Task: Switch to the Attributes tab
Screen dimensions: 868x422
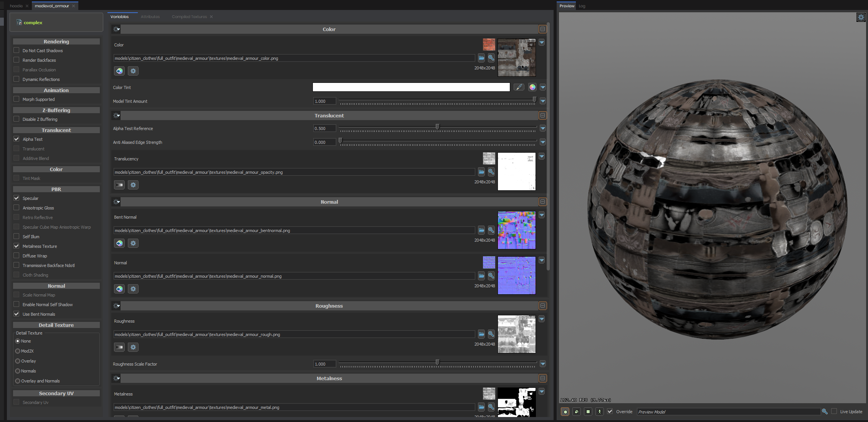Action: coord(150,16)
